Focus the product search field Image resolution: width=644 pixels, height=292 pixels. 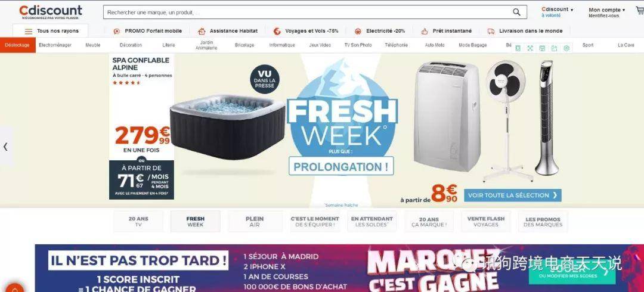[x=308, y=13]
